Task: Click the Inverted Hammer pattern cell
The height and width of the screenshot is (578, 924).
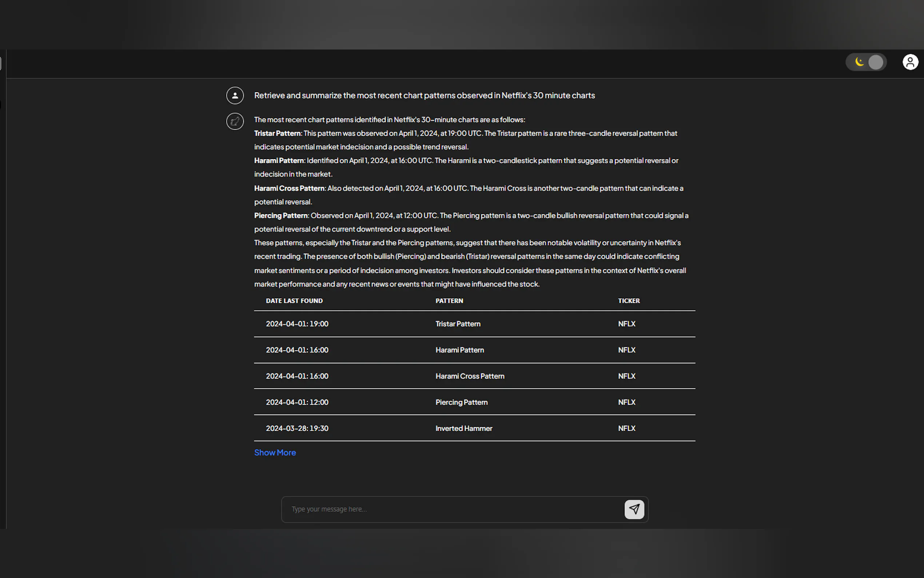Action: click(464, 428)
